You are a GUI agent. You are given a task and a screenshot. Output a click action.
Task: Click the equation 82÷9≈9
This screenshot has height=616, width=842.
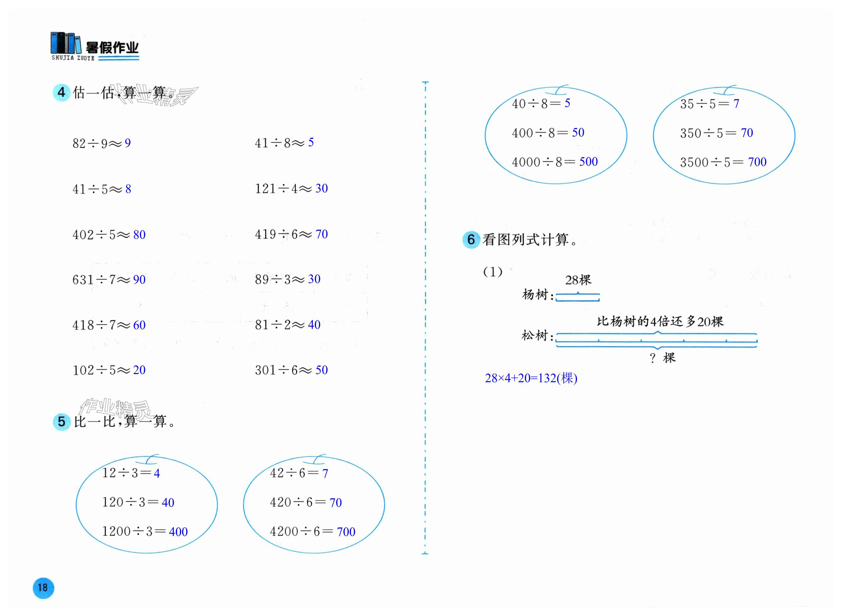click(101, 143)
